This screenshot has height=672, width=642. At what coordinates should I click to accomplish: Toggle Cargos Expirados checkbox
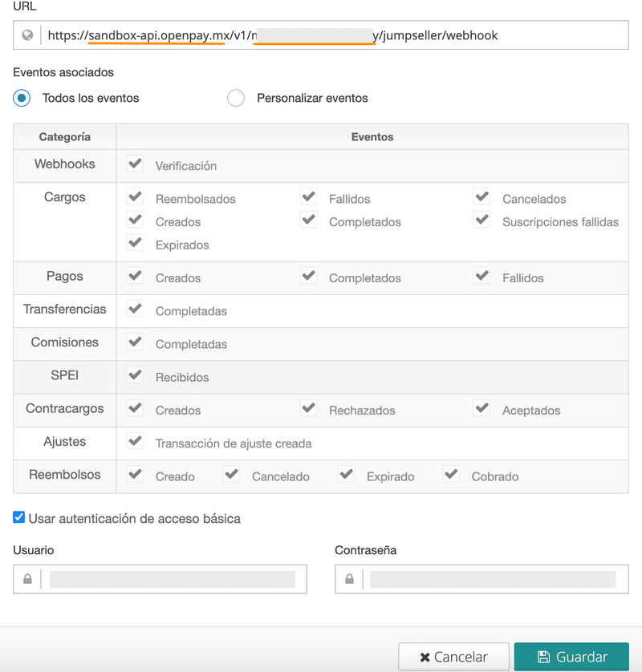pos(135,242)
